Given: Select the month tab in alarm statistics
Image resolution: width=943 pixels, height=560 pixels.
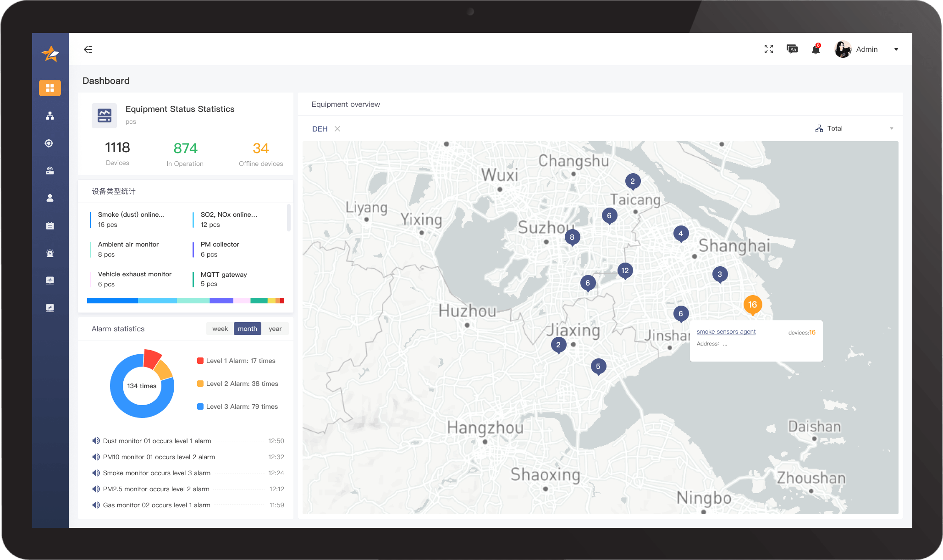Looking at the screenshot, I should click(x=248, y=328).
